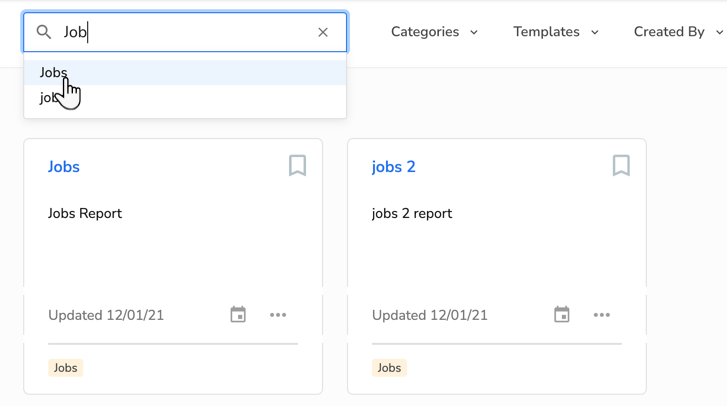
Task: Click the Jobs Report description text
Action: click(x=85, y=213)
